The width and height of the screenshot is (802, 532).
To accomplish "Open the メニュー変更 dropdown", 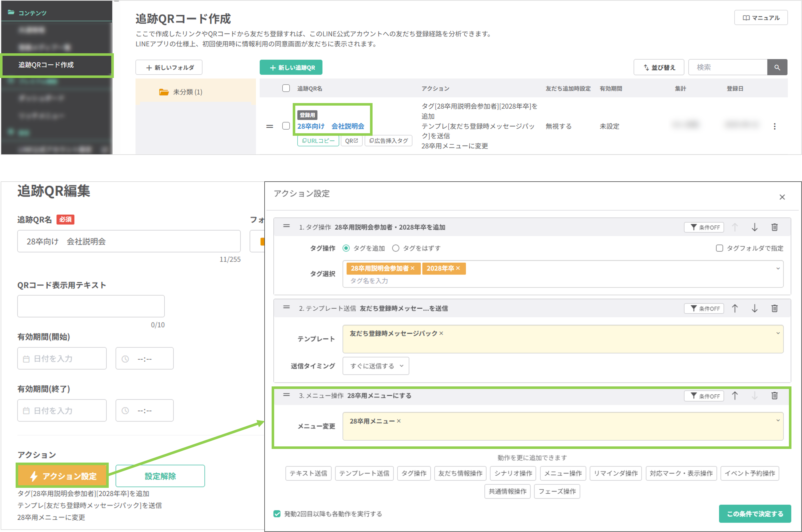I will 778,420.
